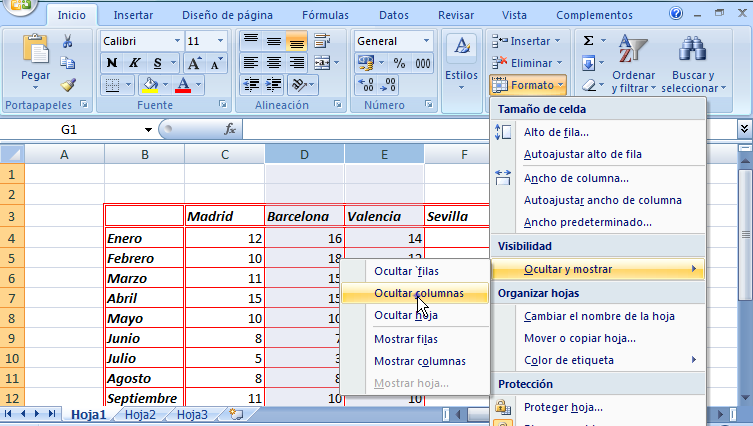
Task: Open the Calibri font name dropdown
Action: tap(176, 41)
